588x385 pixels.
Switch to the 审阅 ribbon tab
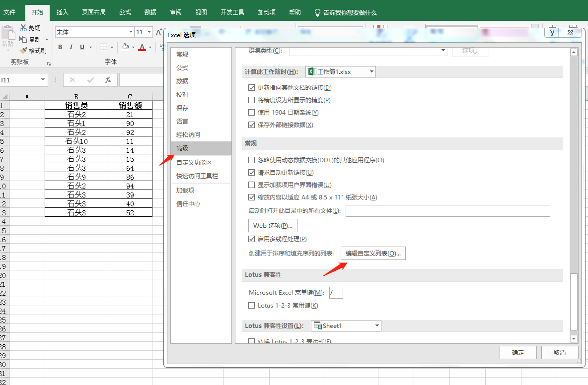click(175, 12)
